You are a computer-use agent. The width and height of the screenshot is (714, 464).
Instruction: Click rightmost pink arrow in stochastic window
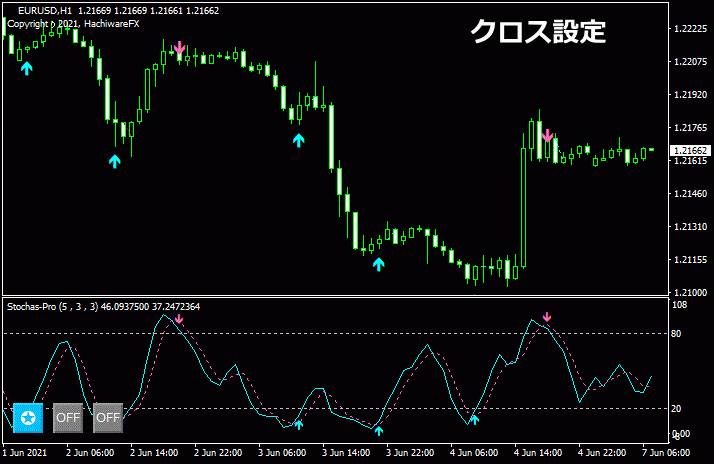click(546, 318)
